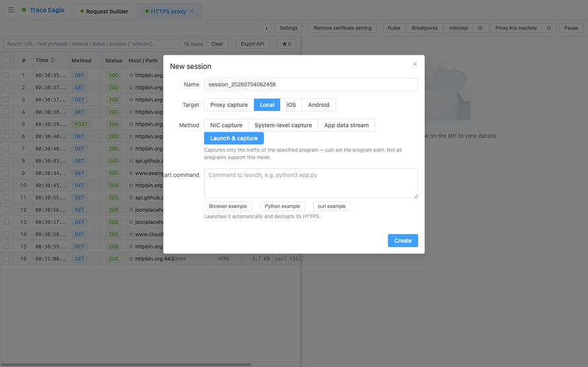
Task: Tick the checkbox for request row 1
Action: [7, 75]
